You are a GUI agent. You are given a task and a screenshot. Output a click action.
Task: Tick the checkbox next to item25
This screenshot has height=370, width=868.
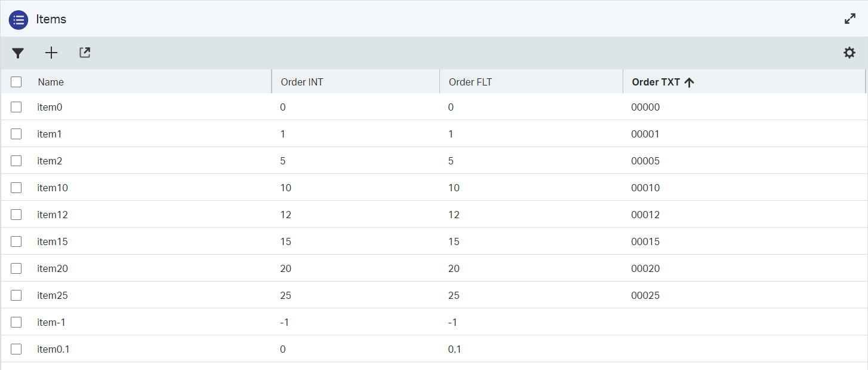tap(16, 295)
